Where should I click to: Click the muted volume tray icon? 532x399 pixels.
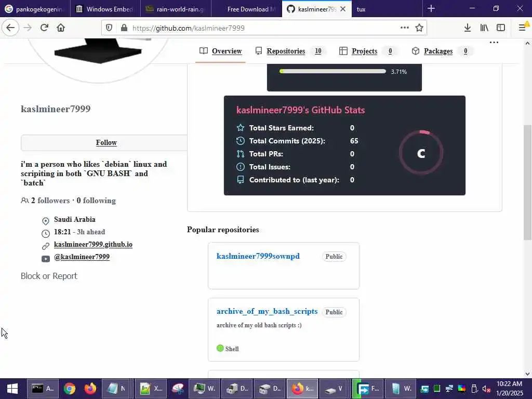(486, 389)
